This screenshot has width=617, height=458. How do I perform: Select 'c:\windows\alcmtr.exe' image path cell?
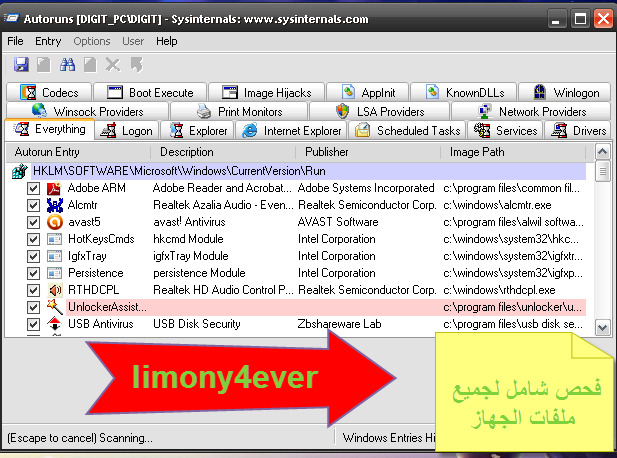point(497,205)
